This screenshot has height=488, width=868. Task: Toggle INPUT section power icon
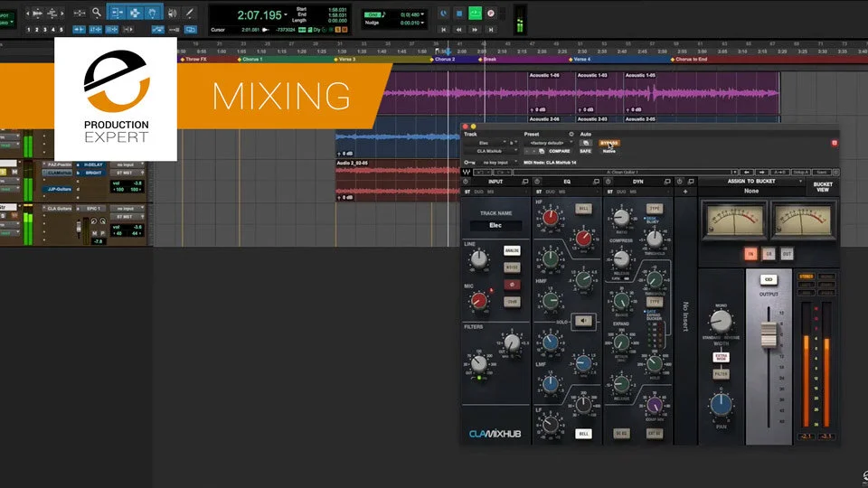point(467,182)
